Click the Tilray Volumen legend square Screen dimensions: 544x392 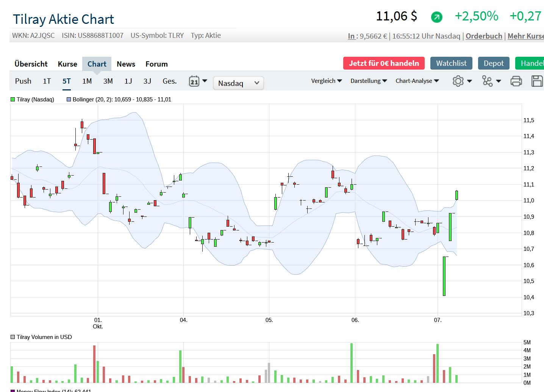(x=13, y=337)
